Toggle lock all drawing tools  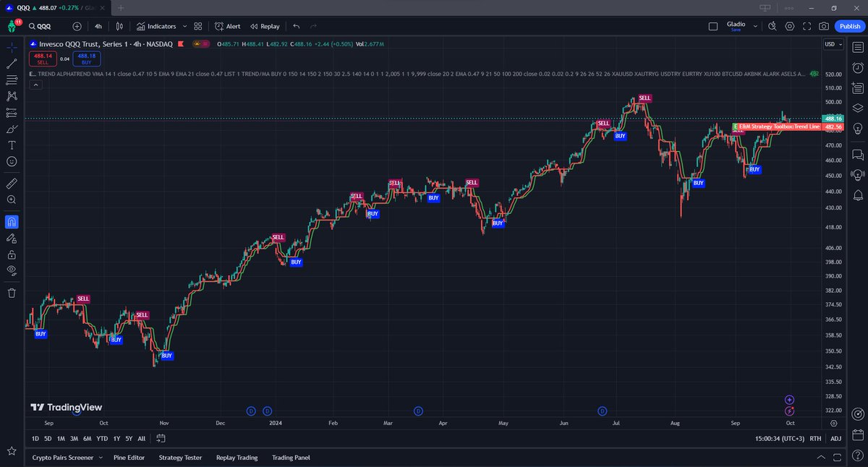pyautogui.click(x=12, y=254)
